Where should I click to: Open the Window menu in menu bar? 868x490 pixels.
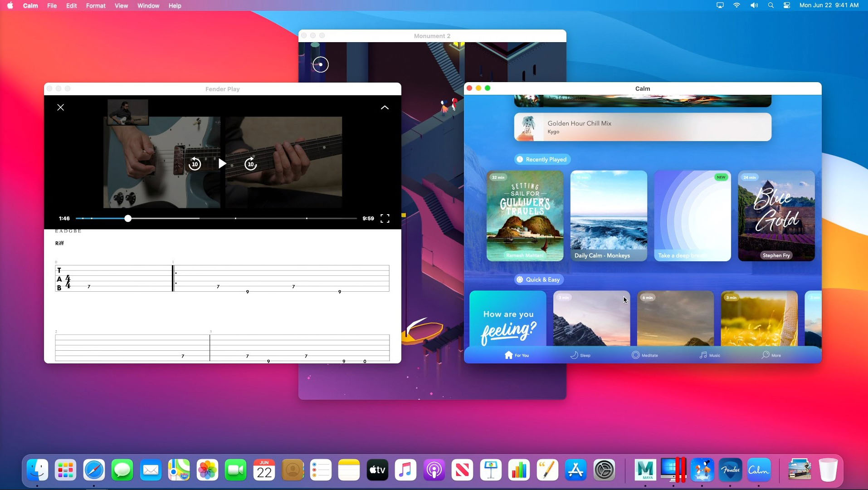pyautogui.click(x=148, y=5)
